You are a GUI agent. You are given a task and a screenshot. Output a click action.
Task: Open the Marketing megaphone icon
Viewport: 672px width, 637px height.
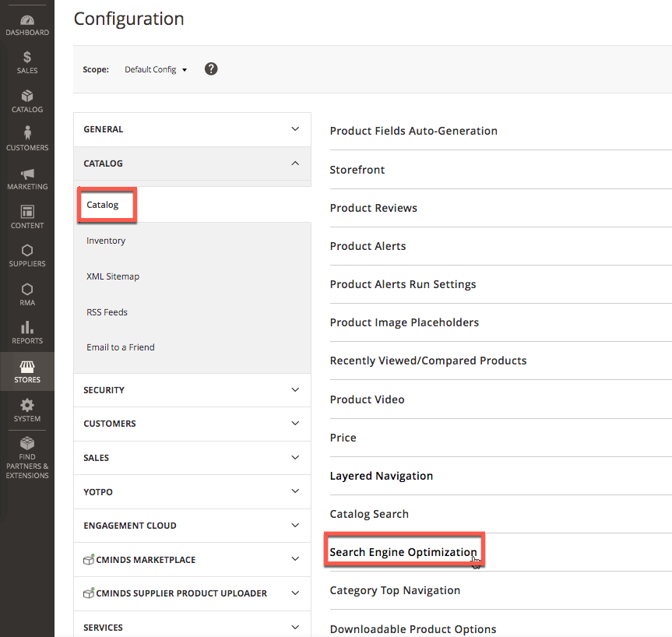click(x=27, y=174)
